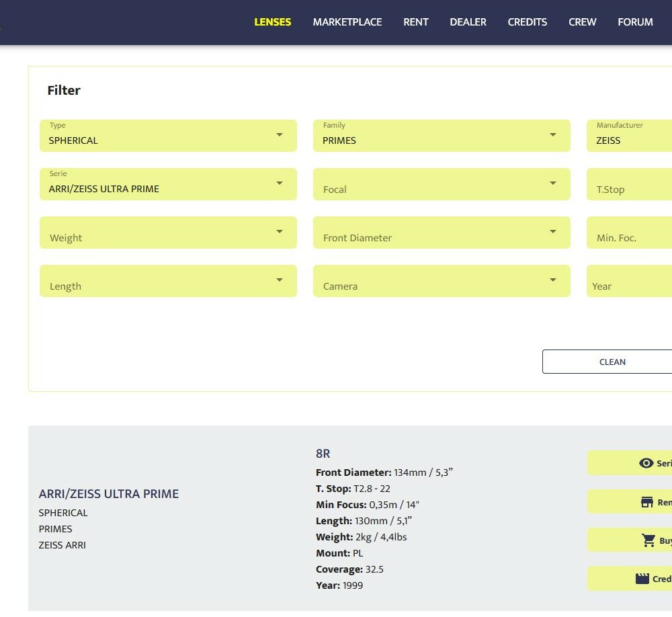Image resolution: width=672 pixels, height=617 pixels.
Task: Expand the Front Diameter filter dropdown
Action: tap(442, 233)
